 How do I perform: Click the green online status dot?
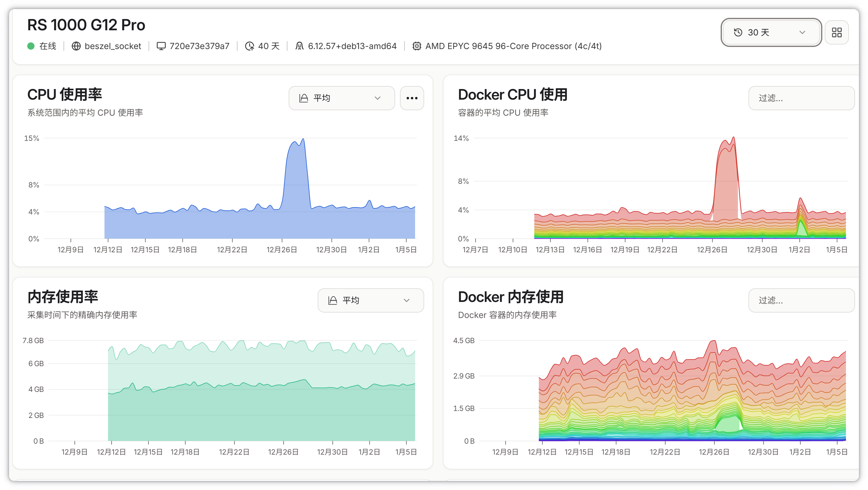(x=31, y=46)
